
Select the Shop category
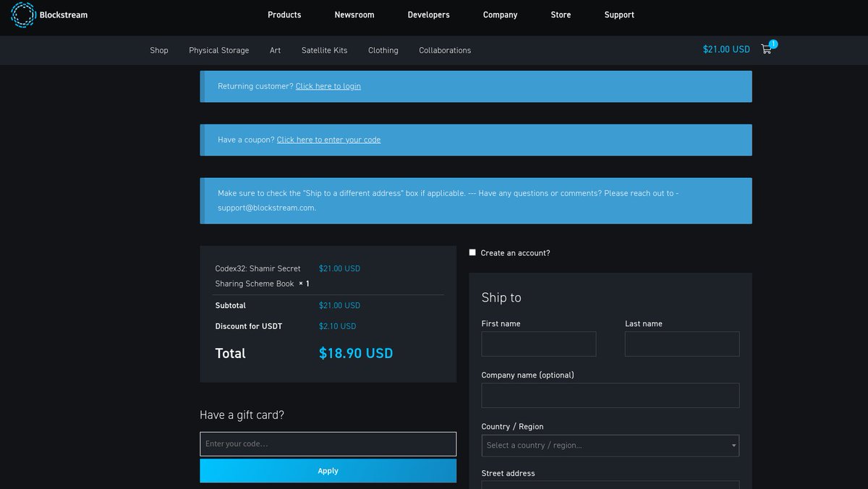tap(159, 50)
